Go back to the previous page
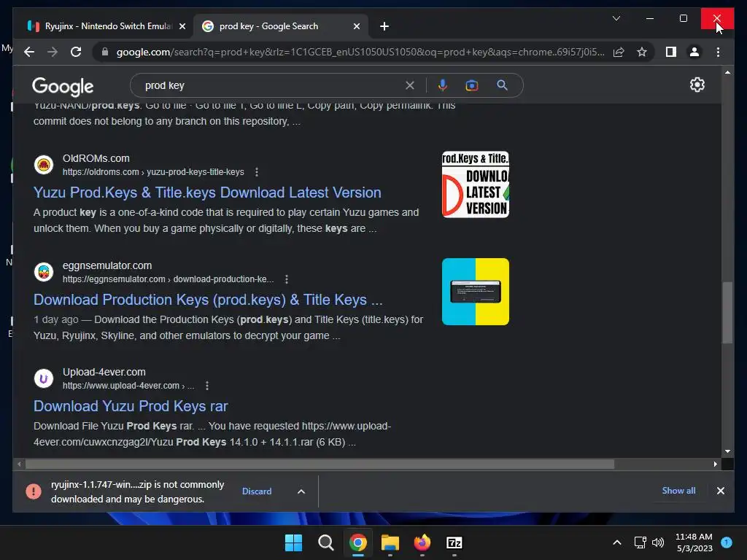Screen dimensions: 747x560 click(29, 52)
